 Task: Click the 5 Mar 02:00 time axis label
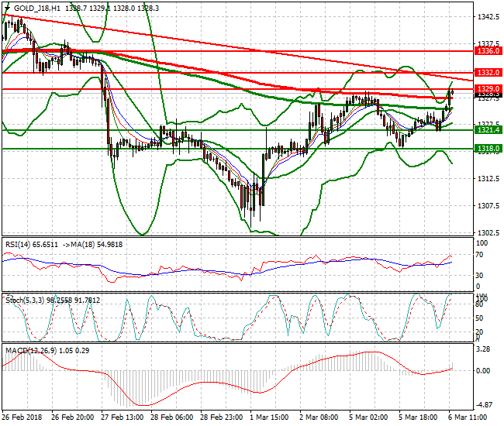pos(368,417)
